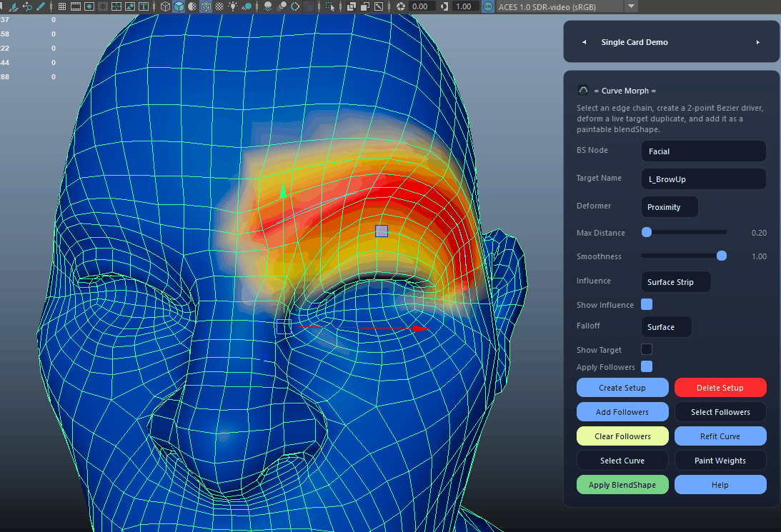Viewport: 781px width, 532px height.
Task: Enable the Show Target checkbox
Action: [x=647, y=349]
